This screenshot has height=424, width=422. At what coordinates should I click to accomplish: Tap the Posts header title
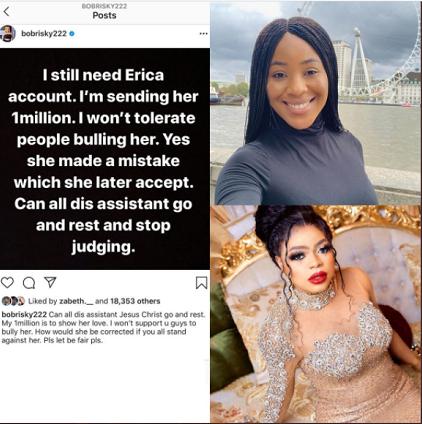click(104, 15)
